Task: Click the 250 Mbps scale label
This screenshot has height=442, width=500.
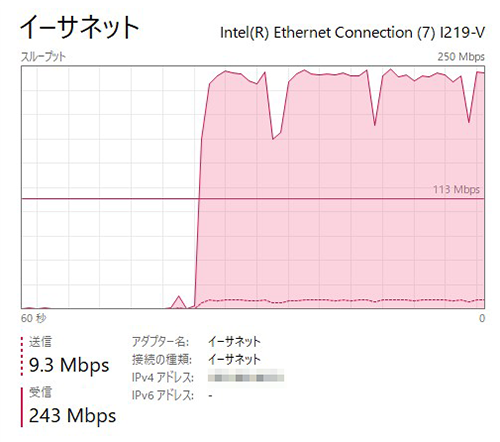Action: (461, 57)
